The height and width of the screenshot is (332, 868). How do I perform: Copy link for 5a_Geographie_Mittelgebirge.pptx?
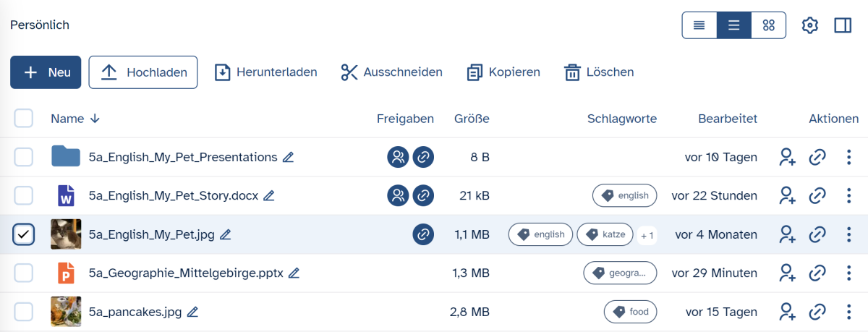[x=817, y=273]
